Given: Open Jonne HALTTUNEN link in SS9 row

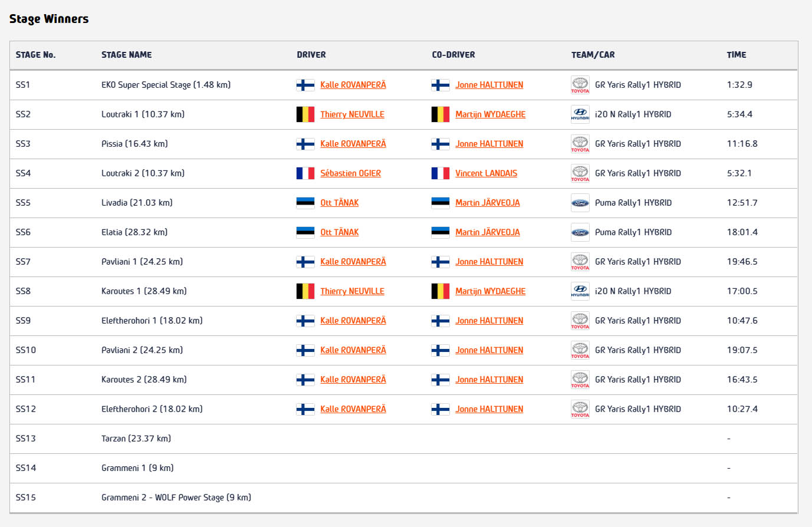Looking at the screenshot, I should point(489,321).
